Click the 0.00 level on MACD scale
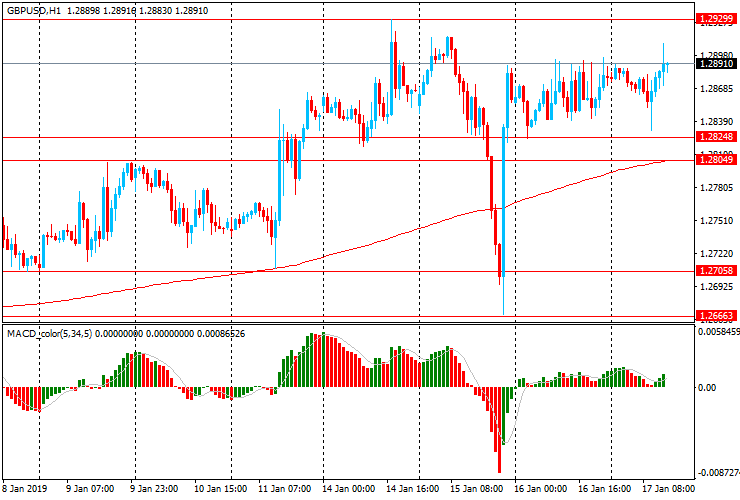The height and width of the screenshot is (500, 740). coord(707,388)
